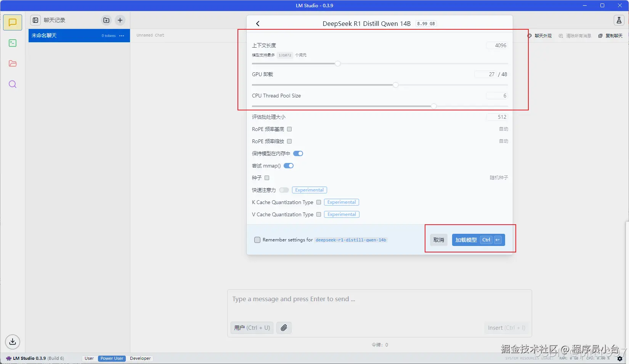Click the 0 tokens count label
629x364 pixels.
(x=109, y=36)
